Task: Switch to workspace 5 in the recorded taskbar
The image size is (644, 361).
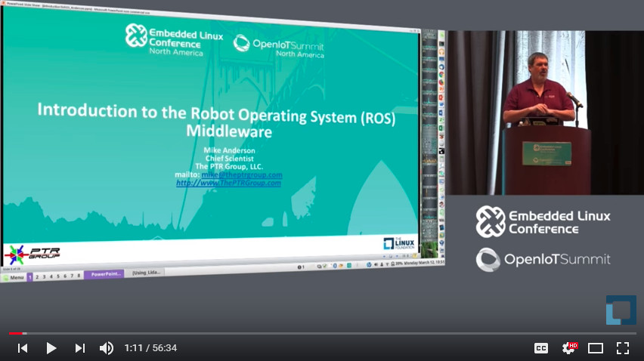Action: (x=58, y=276)
